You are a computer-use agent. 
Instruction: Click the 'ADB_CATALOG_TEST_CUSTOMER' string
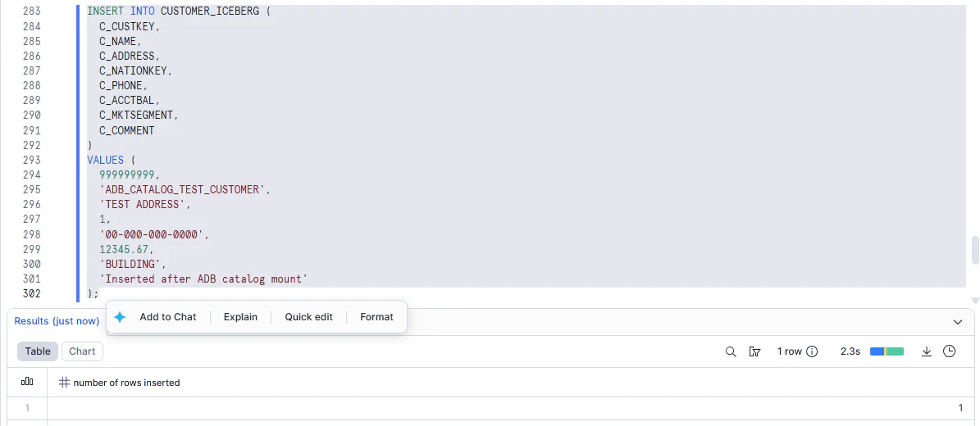[182, 189]
